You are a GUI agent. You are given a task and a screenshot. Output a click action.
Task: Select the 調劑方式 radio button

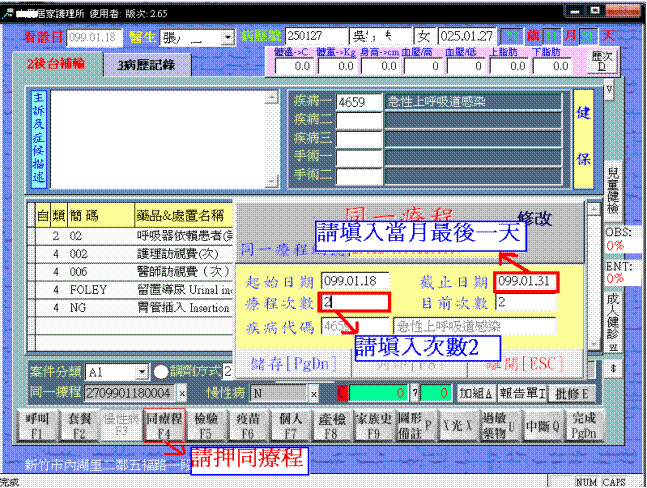161,371
